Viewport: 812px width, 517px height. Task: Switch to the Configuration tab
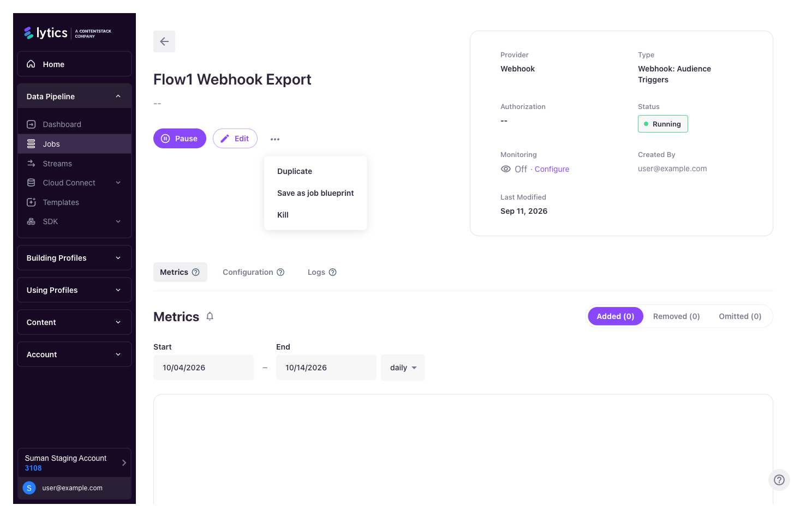tap(253, 272)
